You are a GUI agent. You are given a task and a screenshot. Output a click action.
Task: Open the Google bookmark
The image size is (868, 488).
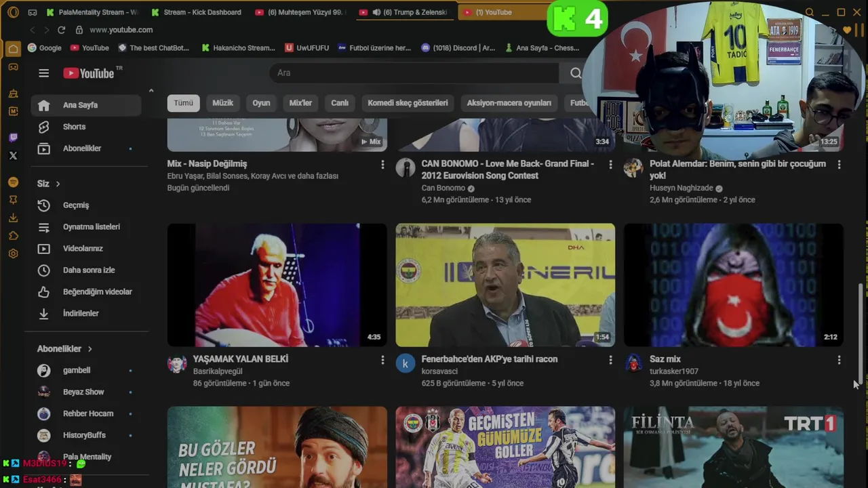45,48
